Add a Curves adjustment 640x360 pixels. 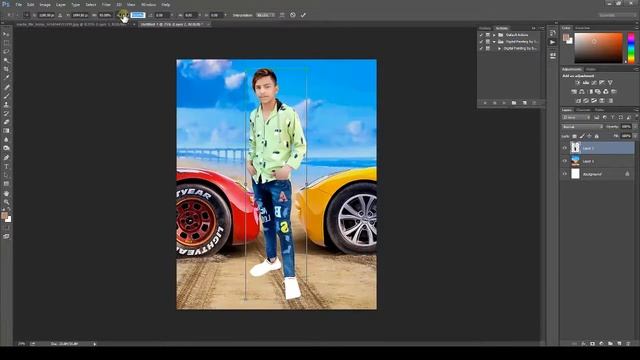594,83
